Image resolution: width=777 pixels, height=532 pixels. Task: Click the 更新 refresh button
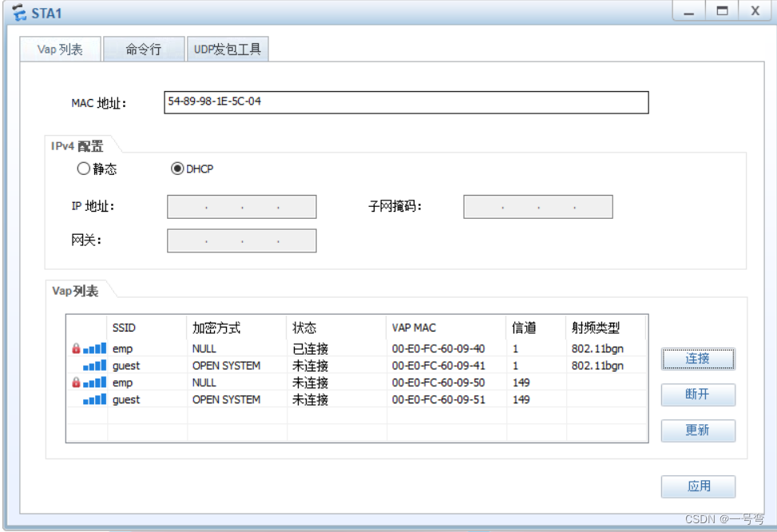pos(698,431)
